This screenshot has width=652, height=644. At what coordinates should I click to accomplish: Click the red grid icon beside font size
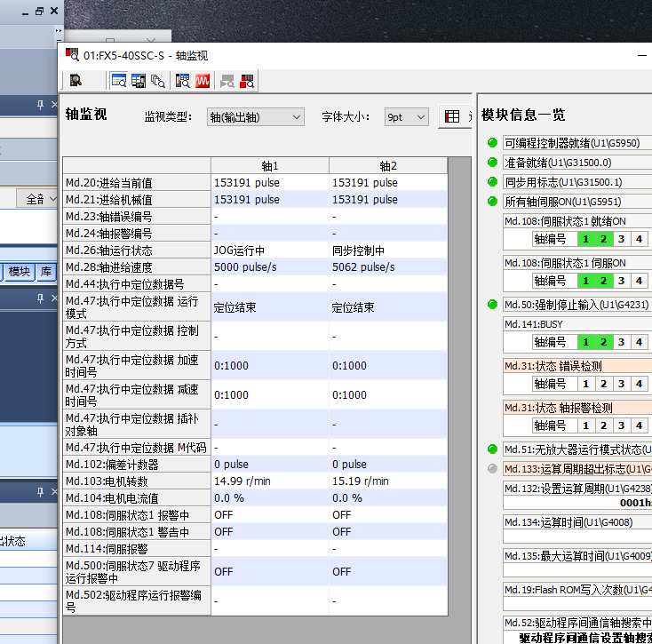coord(452,117)
